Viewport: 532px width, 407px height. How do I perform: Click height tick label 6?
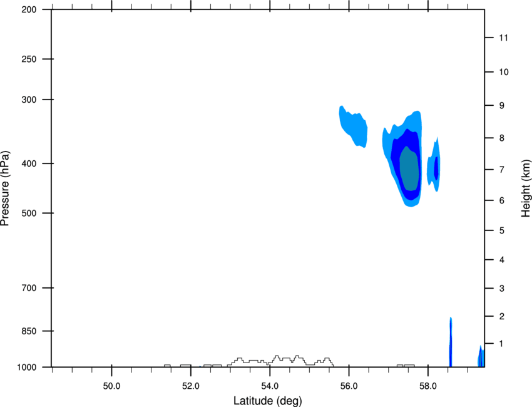click(502, 200)
